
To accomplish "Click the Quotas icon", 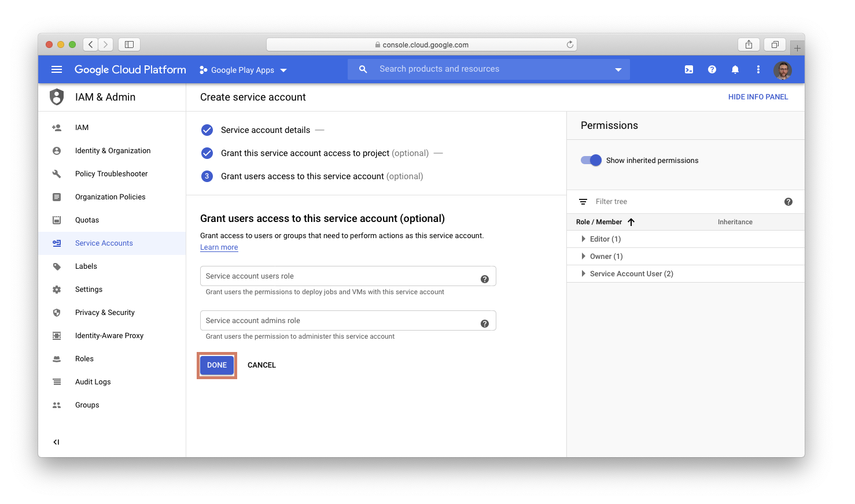I will click(x=57, y=220).
